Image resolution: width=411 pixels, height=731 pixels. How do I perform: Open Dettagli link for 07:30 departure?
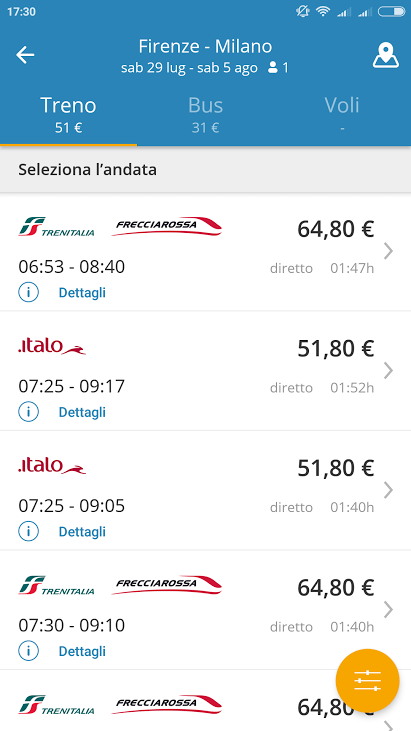tap(82, 651)
